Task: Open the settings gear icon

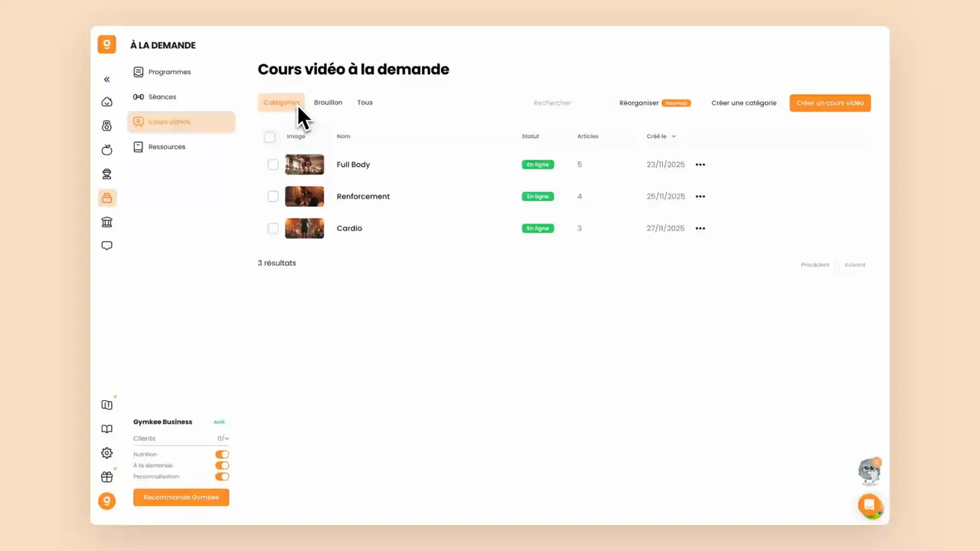Action: click(106, 453)
